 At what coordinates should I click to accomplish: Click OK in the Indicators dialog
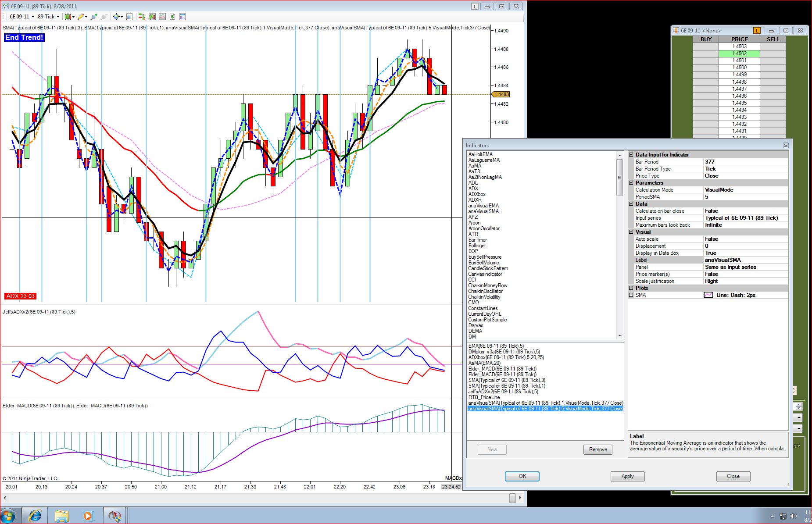pyautogui.click(x=522, y=476)
